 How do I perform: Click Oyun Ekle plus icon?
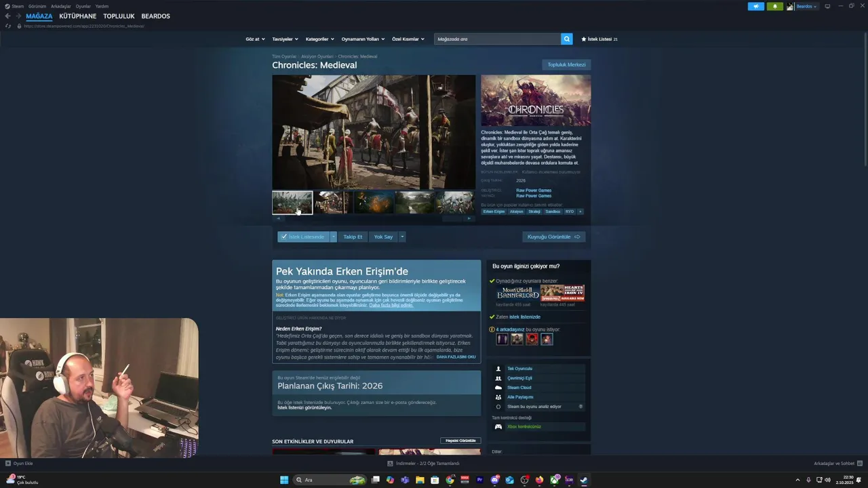tap(8, 464)
